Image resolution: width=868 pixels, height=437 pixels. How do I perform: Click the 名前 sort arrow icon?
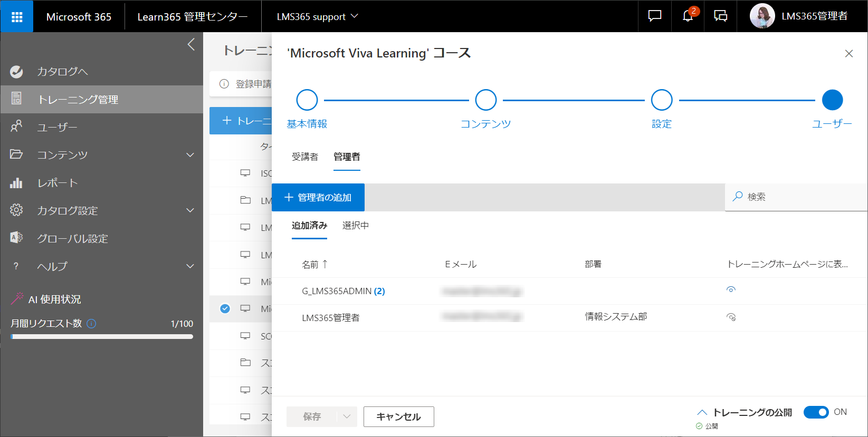325,264
